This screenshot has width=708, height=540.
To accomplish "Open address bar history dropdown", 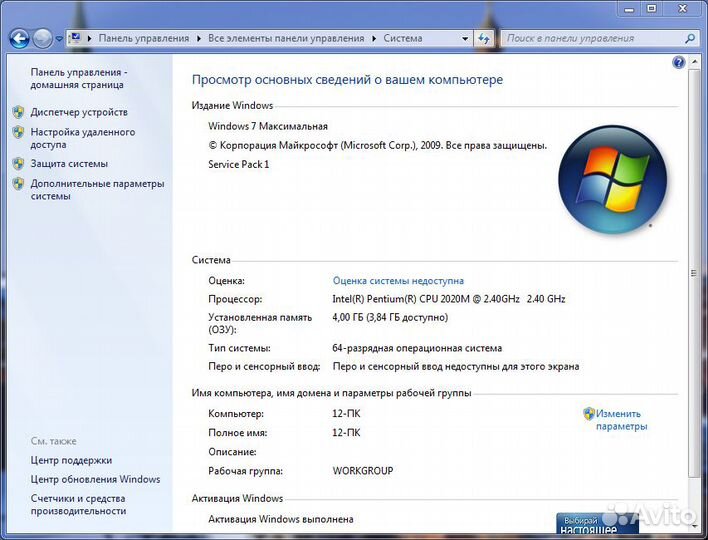I will click(x=465, y=39).
